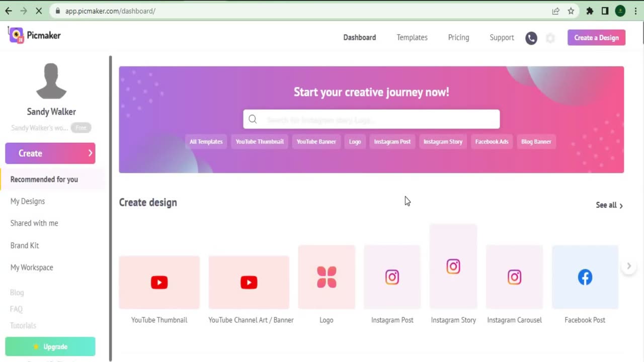The image size is (644, 362).
Task: Open the Tutorials link in sidebar
Action: (23, 326)
